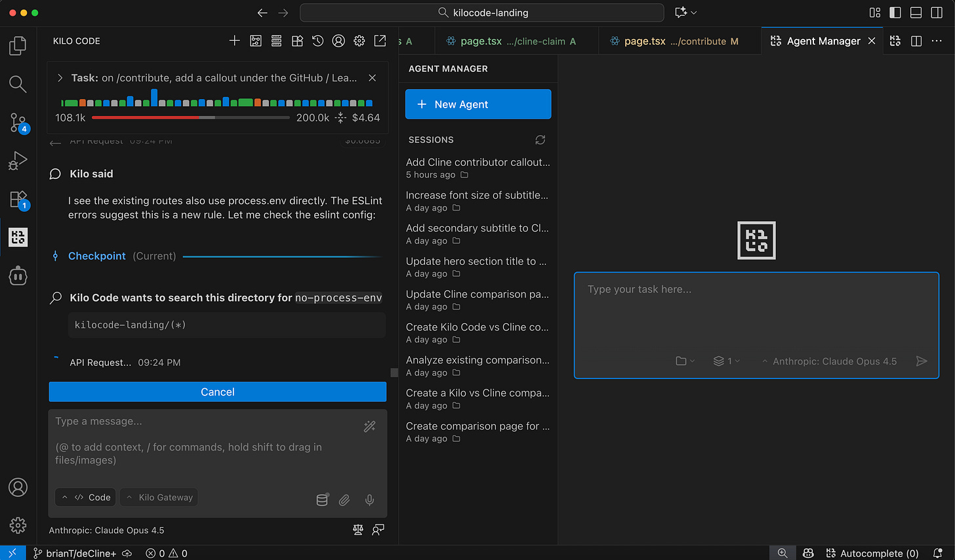Image resolution: width=955 pixels, height=560 pixels.
Task: Click the database indexing icon in chat input
Action: coord(322,500)
